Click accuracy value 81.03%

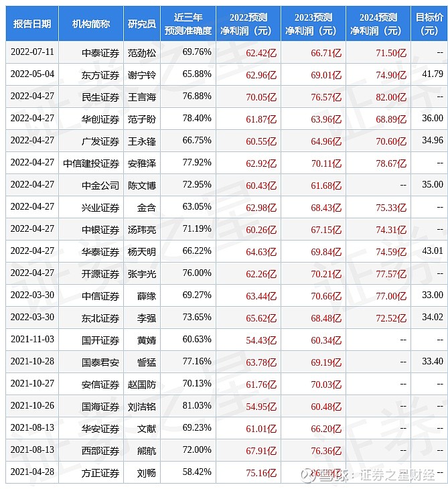point(197,405)
